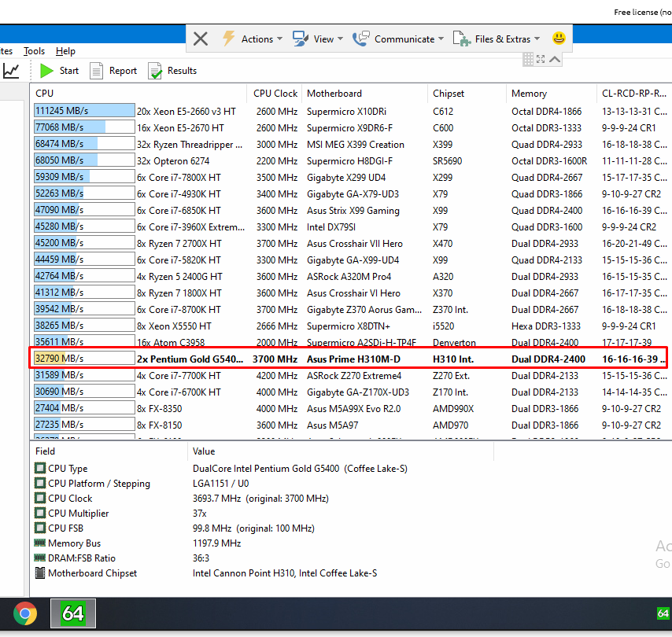Select the highlighted 32790 MB/s bar
Image resolution: width=672 pixels, height=637 pixels.
coord(84,359)
